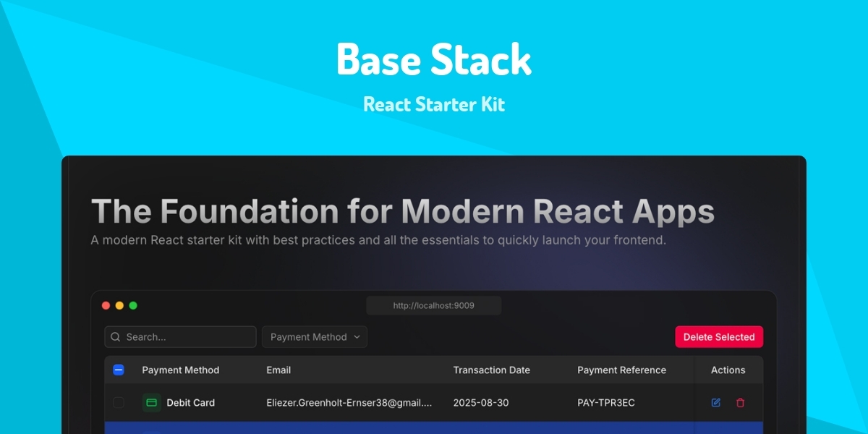
Task: Click the Payment Reference column header
Action: [622, 370]
